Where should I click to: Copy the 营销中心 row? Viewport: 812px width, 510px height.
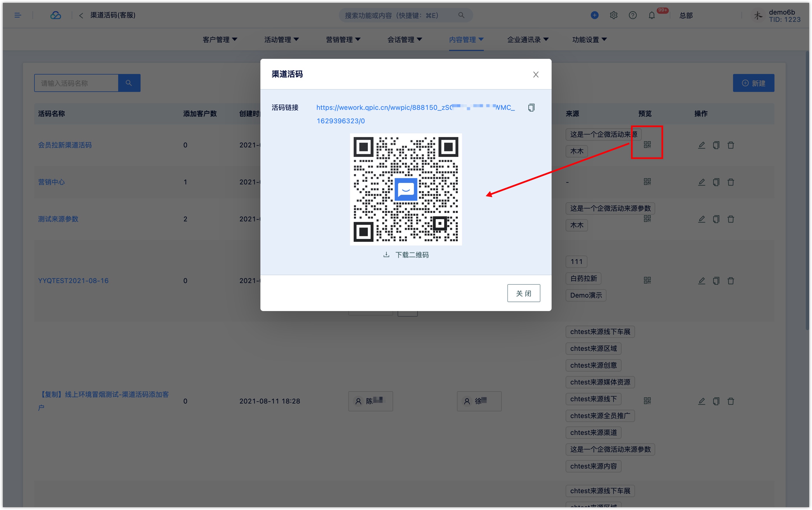[x=716, y=182]
